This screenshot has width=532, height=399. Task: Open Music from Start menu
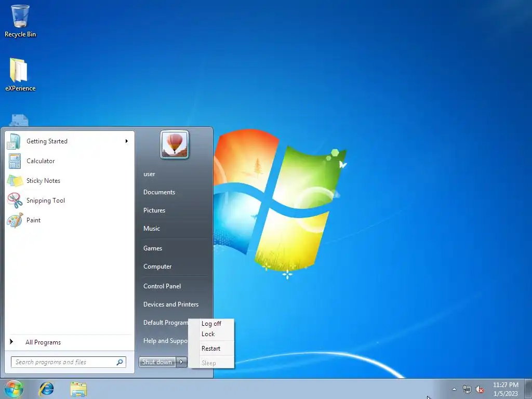point(152,229)
